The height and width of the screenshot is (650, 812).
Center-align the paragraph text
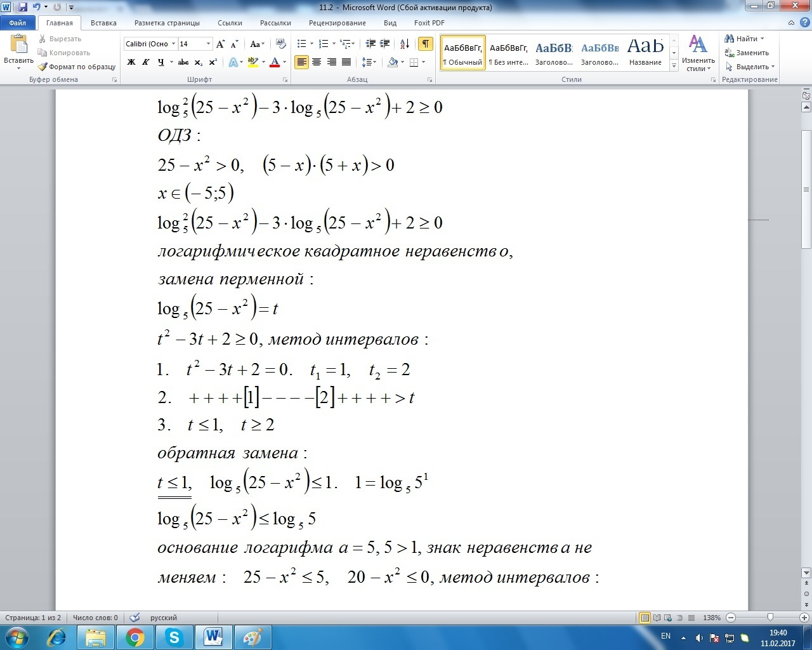pyautogui.click(x=316, y=62)
